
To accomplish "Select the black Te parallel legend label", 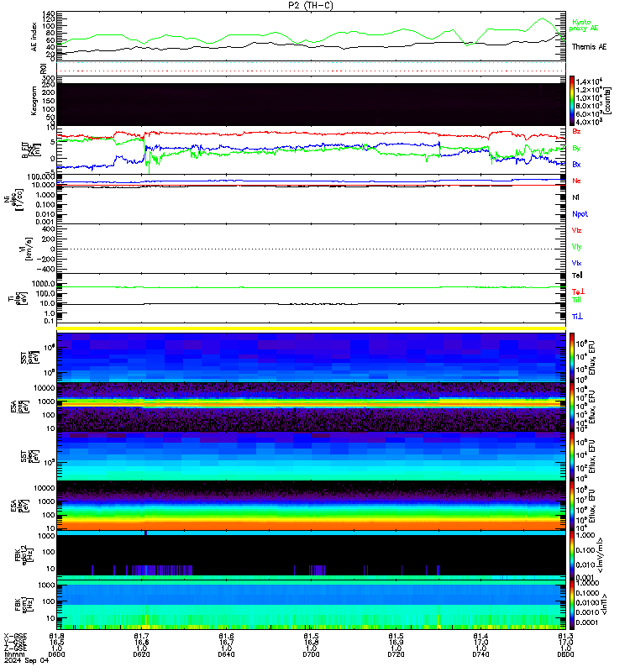I will (577, 276).
